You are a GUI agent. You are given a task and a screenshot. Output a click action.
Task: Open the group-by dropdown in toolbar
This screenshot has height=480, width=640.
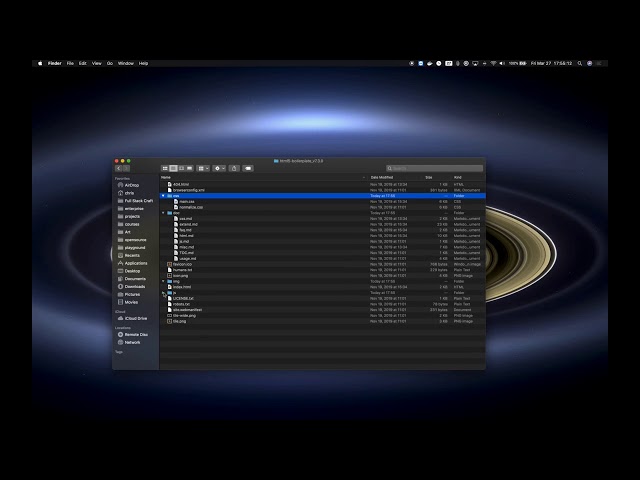[203, 168]
